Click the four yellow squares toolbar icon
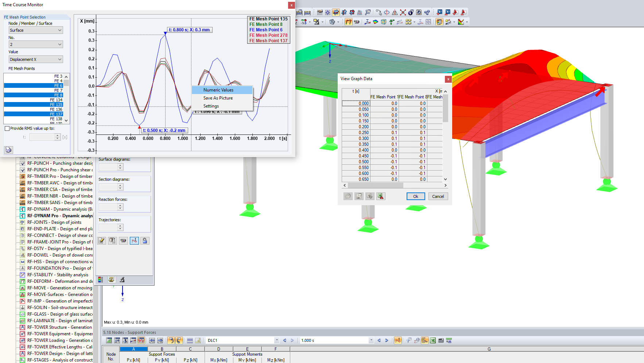This screenshot has width=644, height=363. [x=408, y=22]
